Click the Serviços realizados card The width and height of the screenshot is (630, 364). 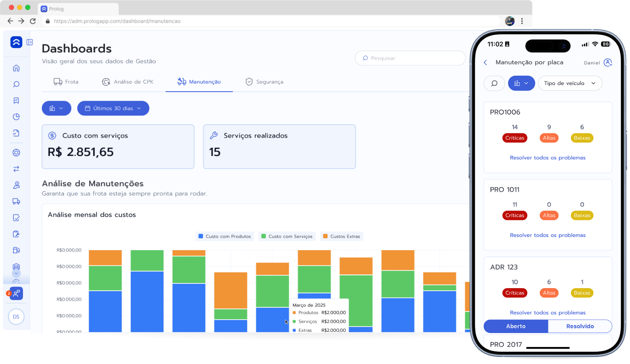pos(279,147)
